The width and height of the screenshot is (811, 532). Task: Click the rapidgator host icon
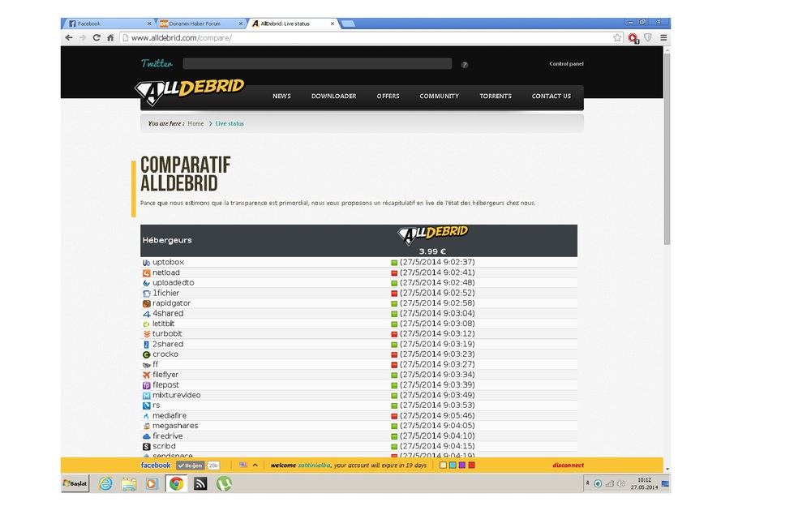[146, 303]
